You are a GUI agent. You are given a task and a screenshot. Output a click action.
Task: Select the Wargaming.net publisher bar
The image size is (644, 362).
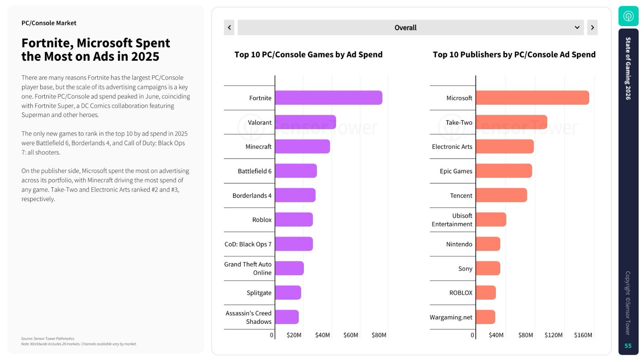(485, 317)
